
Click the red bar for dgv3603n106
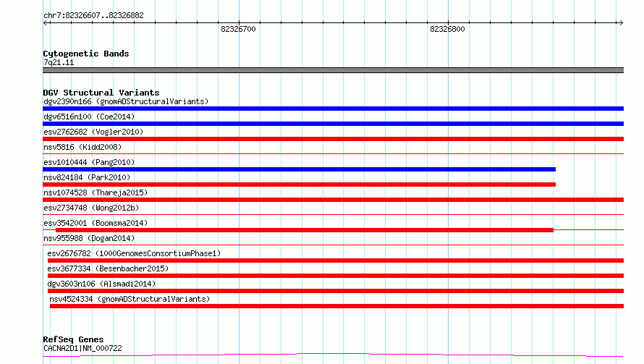pyautogui.click(x=336, y=291)
